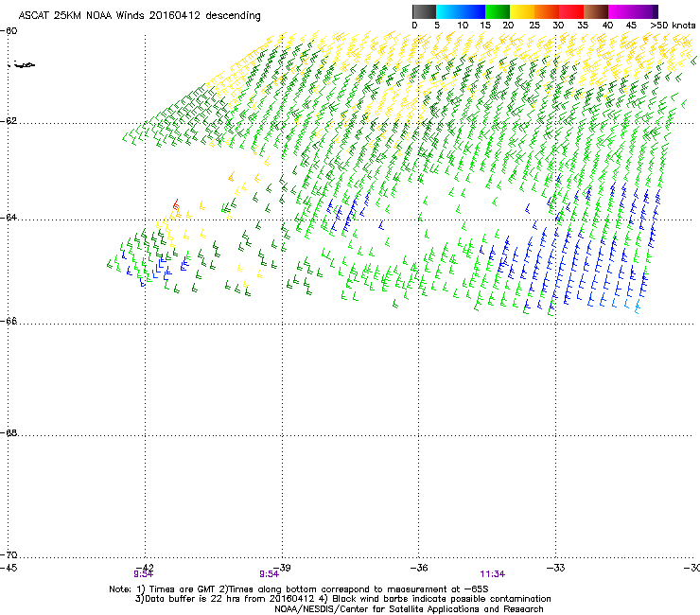Click the purple '9:54' time stamp under -42

[143, 574]
